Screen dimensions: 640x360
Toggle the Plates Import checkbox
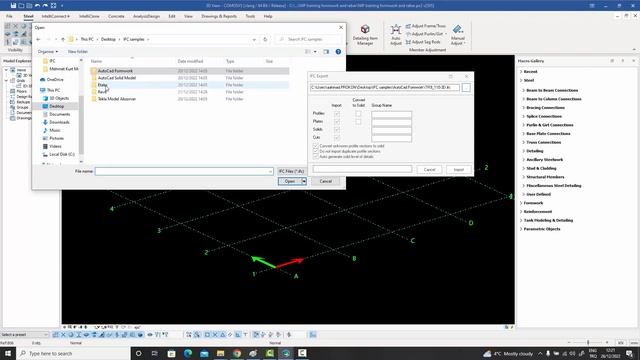pyautogui.click(x=337, y=121)
